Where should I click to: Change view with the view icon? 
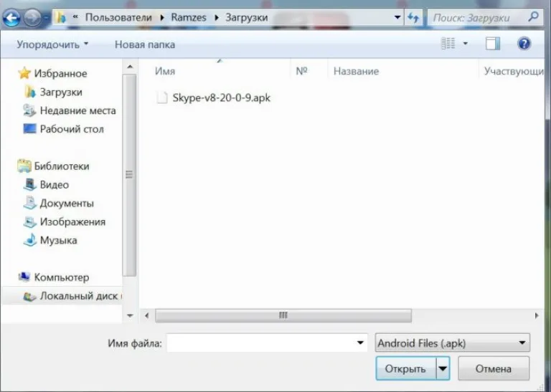(448, 44)
